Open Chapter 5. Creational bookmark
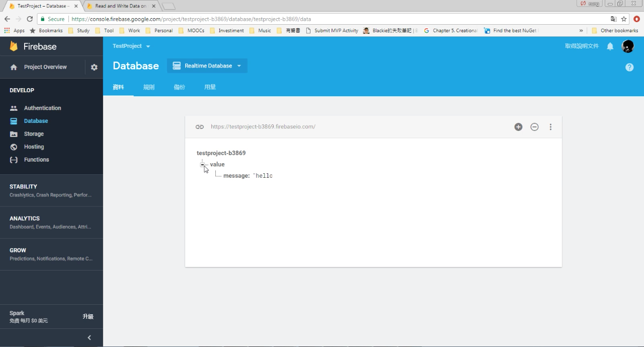 [450, 31]
